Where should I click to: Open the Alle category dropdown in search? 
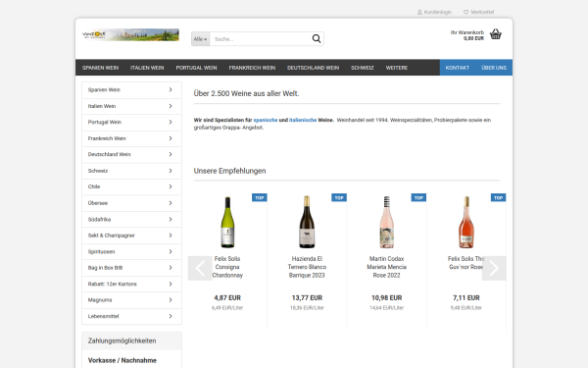click(x=200, y=39)
